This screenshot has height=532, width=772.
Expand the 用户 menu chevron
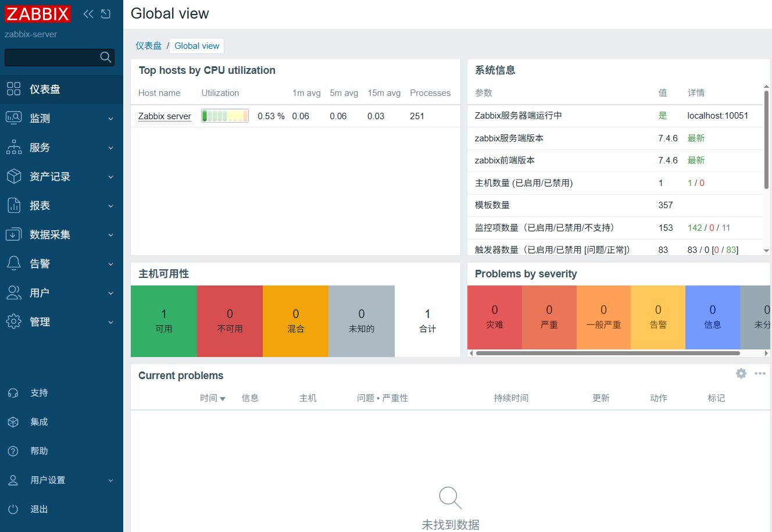111,293
